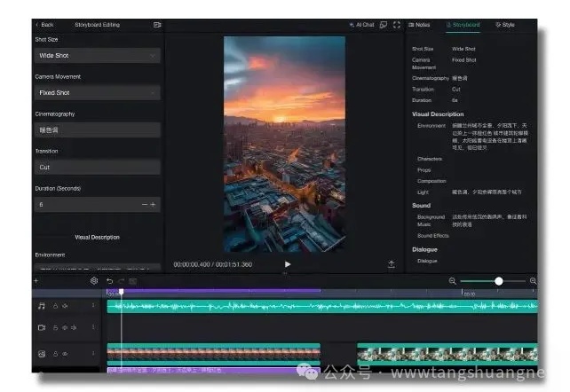The height and width of the screenshot is (392, 570).
Task: Mute the music audio track
Action: click(65, 306)
